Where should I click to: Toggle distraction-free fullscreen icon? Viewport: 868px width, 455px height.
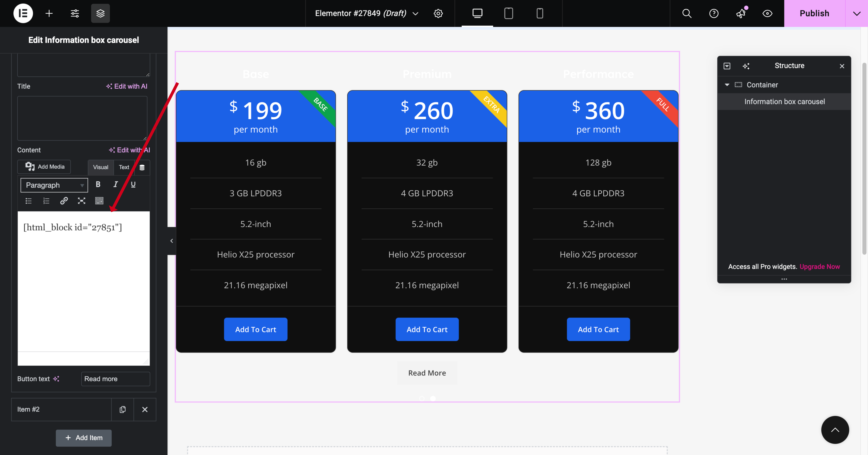(x=82, y=201)
